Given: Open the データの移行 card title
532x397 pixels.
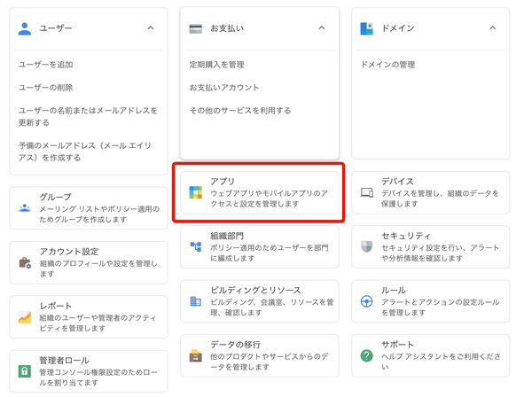Looking at the screenshot, I should 236,345.
